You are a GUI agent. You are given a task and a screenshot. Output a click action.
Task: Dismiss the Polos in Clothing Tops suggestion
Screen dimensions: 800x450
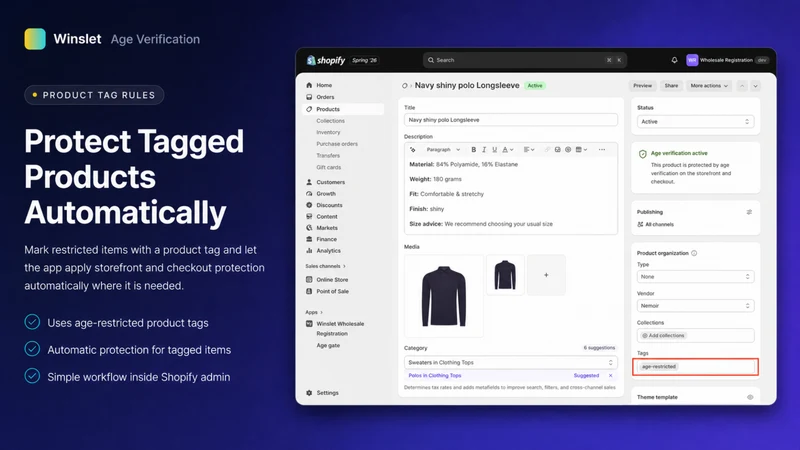610,376
